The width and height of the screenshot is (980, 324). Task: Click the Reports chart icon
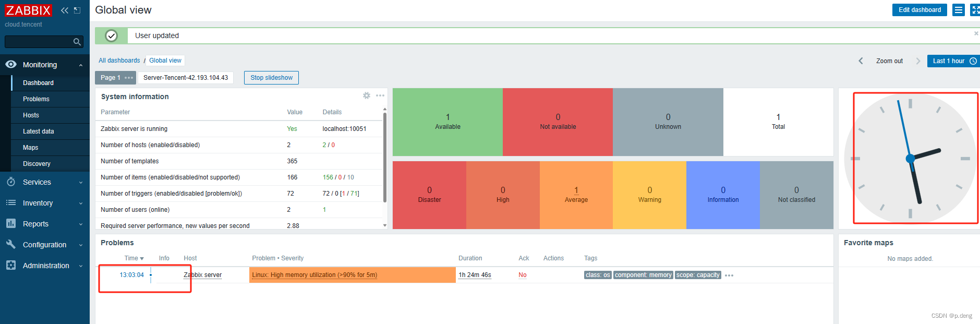(x=11, y=223)
